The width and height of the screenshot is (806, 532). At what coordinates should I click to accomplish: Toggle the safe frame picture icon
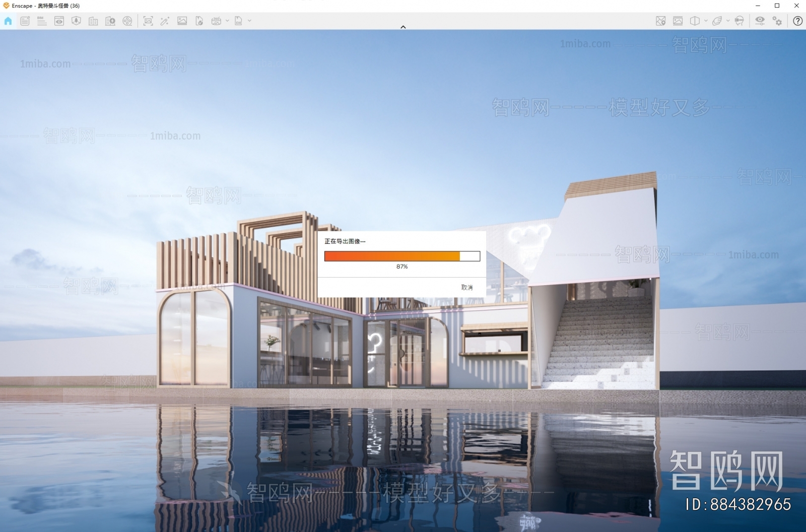678,21
